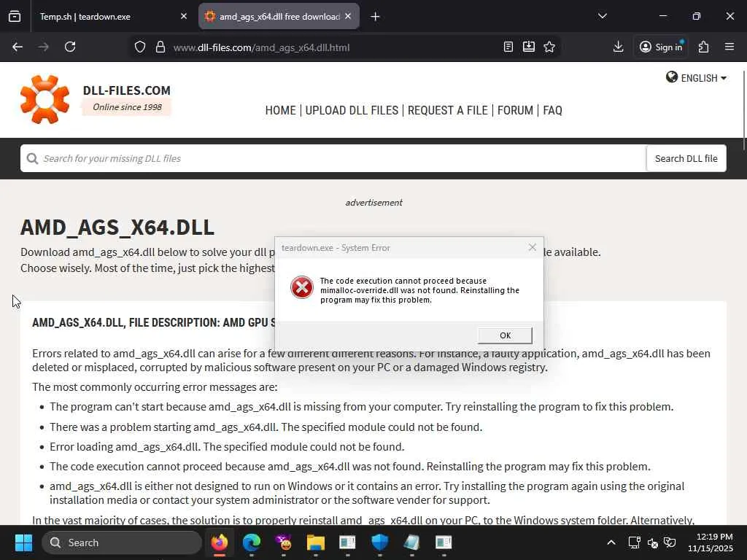Open the FAQ navigation link
The height and width of the screenshot is (560, 747).
coord(553,111)
